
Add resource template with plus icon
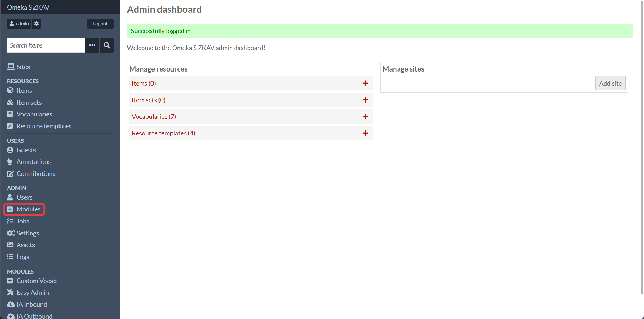point(365,133)
